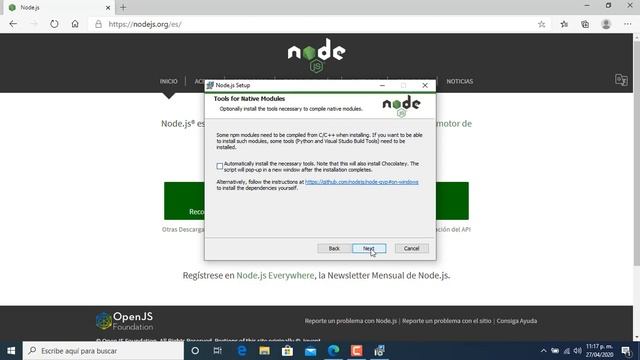Open the NOTICIAS menu item on the website

tap(460, 81)
